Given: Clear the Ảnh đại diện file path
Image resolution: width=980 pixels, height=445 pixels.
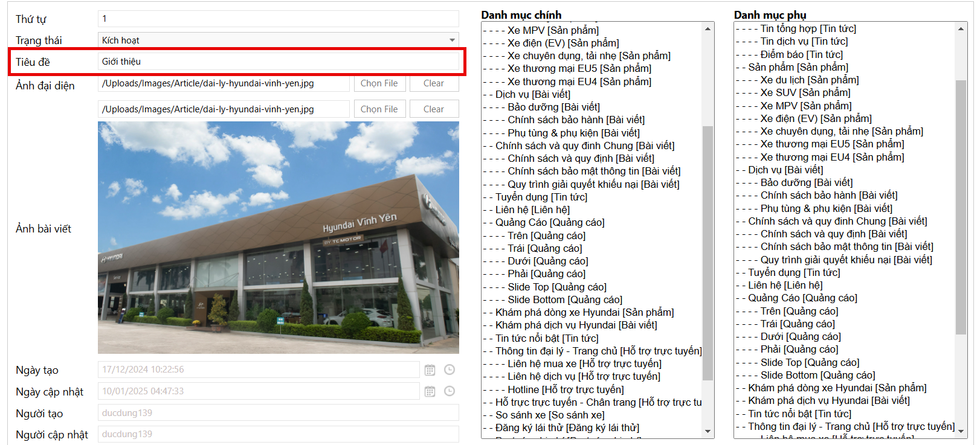Looking at the screenshot, I should click(x=433, y=83).
